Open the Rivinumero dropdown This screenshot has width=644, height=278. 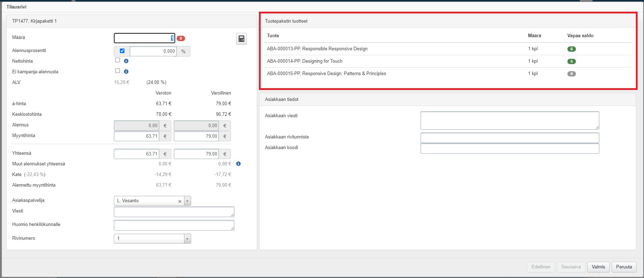pos(152,239)
